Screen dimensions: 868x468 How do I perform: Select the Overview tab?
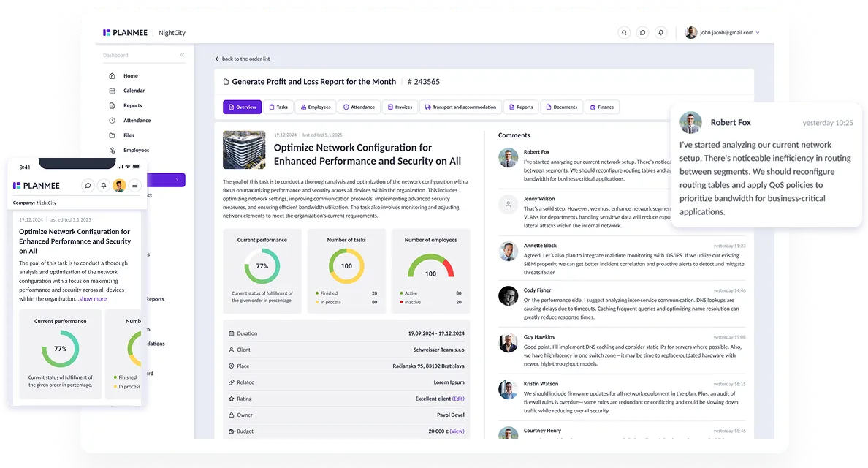click(x=243, y=107)
